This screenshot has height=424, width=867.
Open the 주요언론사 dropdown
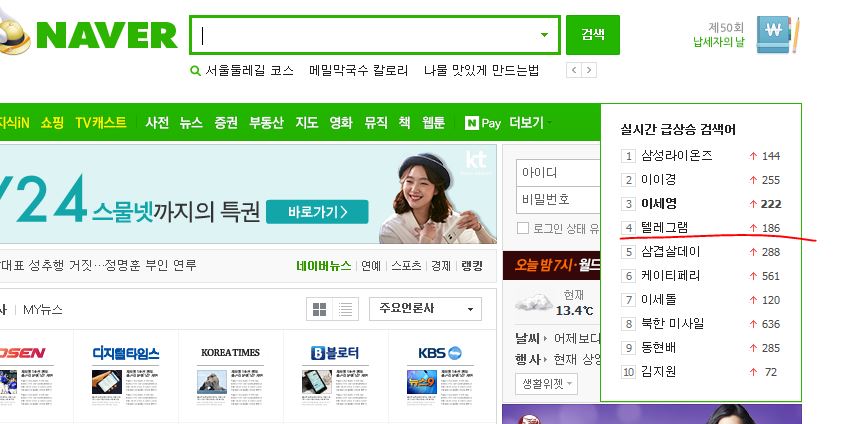(425, 310)
